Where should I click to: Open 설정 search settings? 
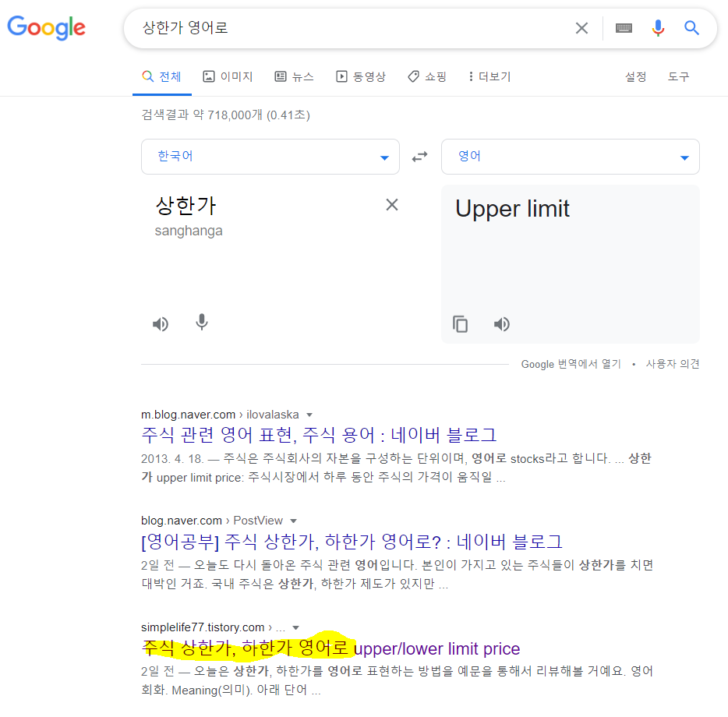tap(635, 76)
